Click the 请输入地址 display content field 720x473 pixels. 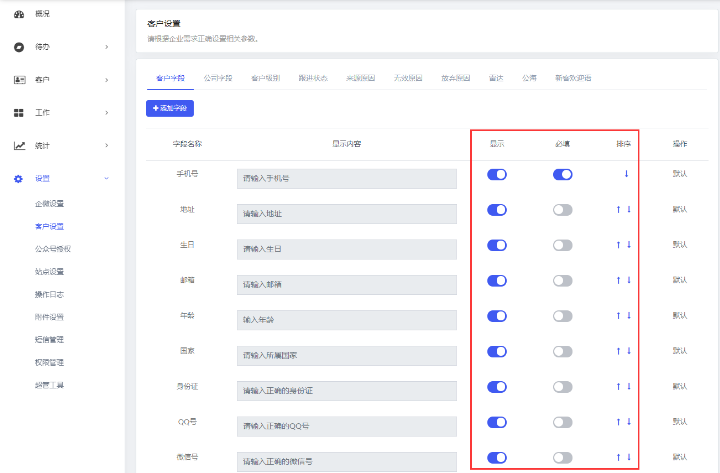click(x=346, y=214)
